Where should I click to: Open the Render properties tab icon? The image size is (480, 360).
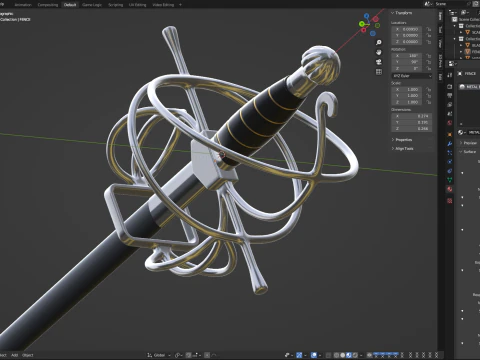[450, 86]
